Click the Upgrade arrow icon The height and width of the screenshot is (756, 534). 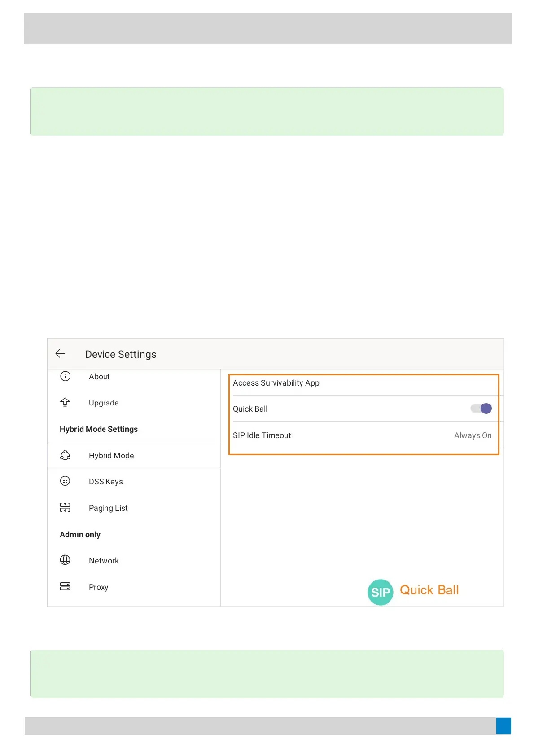point(66,402)
